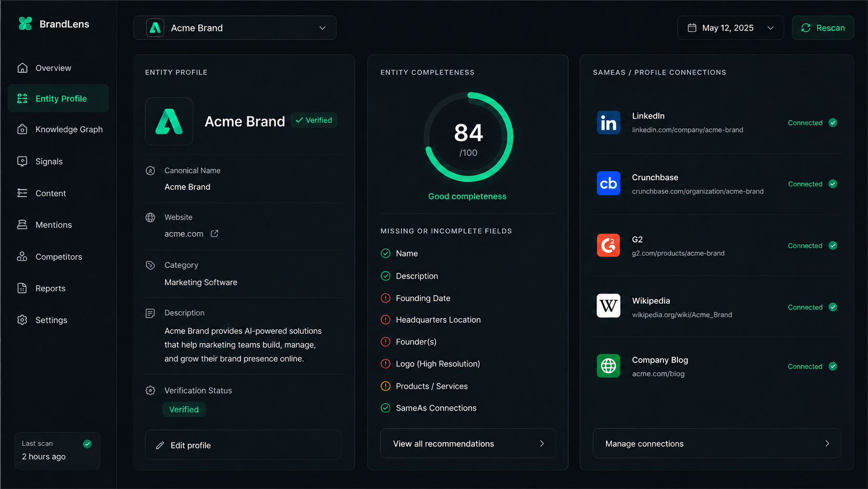868x489 pixels.
Task: Click wikipedia.org/wiki/Acme_Brand URL
Action: tap(682, 314)
